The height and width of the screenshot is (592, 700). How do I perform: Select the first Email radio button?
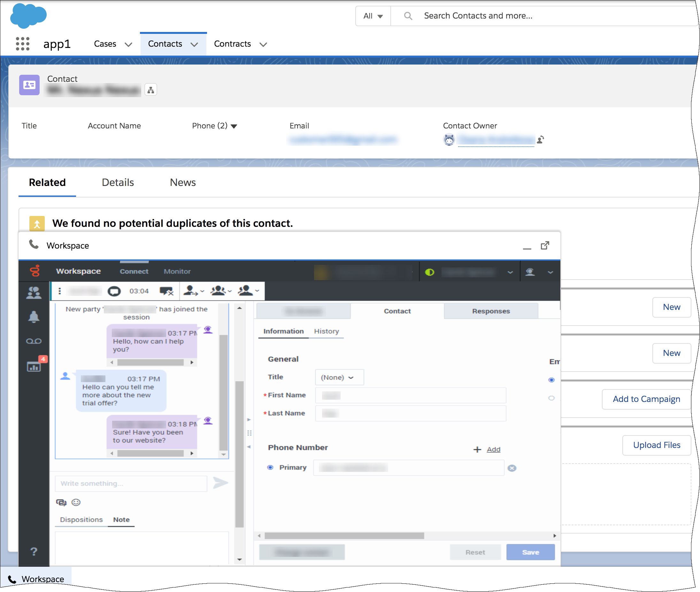pos(551,380)
